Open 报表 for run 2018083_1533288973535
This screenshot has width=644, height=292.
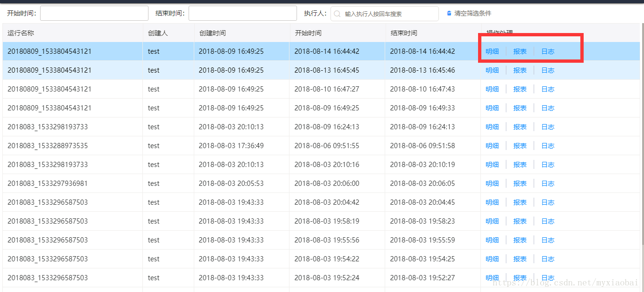click(x=520, y=146)
